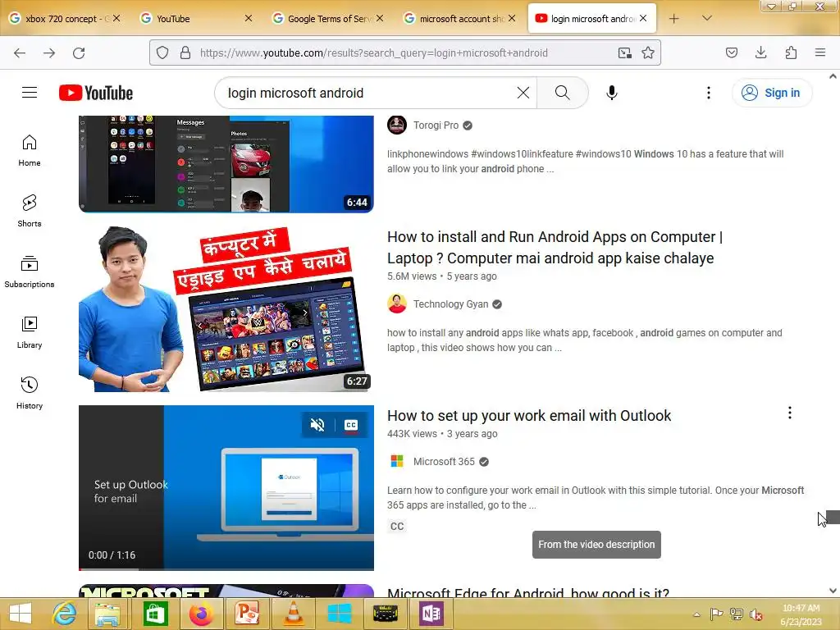The height and width of the screenshot is (630, 840).
Task: Click the Technology Gyan channel avatar
Action: [x=397, y=304]
